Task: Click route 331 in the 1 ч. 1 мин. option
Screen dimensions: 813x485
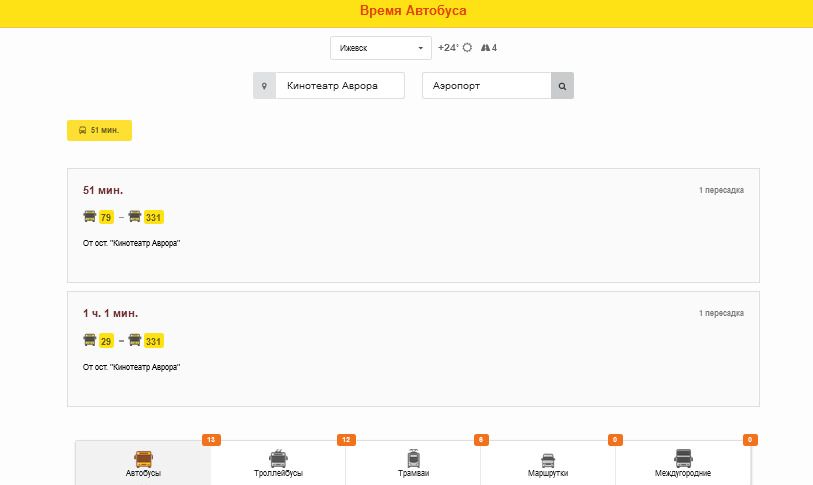Action: tap(153, 341)
